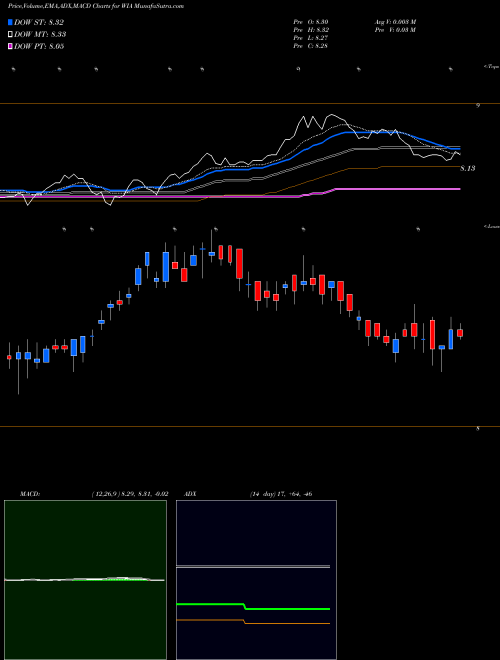Click the chart title for WIA MunafaSutra.com
Image resolution: width=500 pixels, height=660 pixels.
(x=96, y=7)
